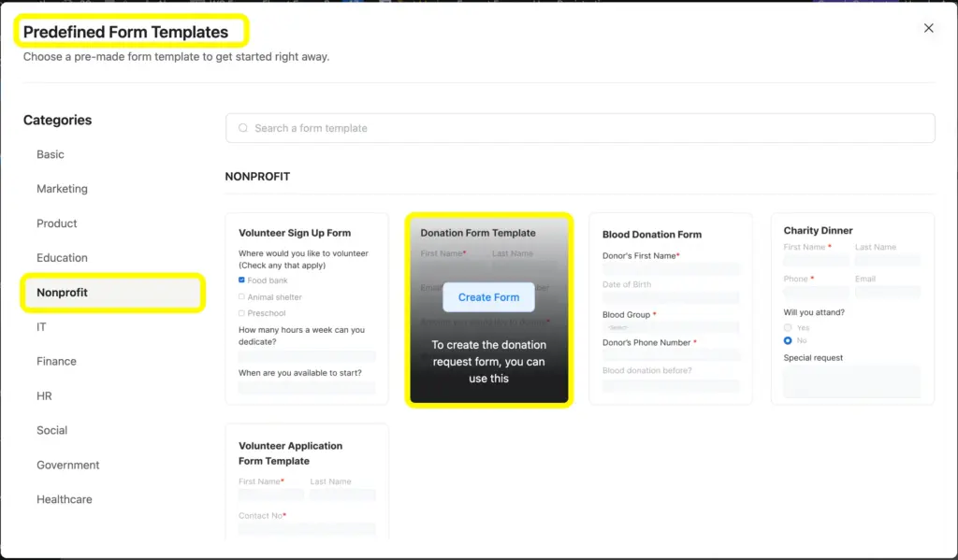
Task: Open the Charity Dinner template
Action: point(851,309)
